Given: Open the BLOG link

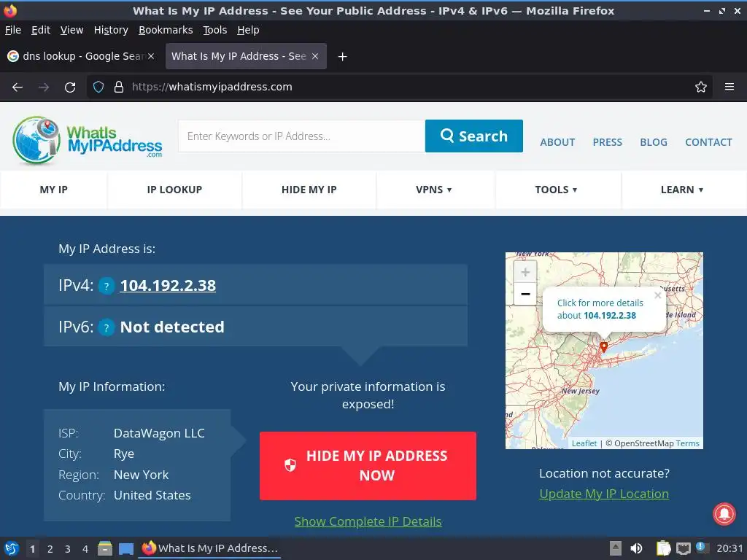Looking at the screenshot, I should 654,142.
